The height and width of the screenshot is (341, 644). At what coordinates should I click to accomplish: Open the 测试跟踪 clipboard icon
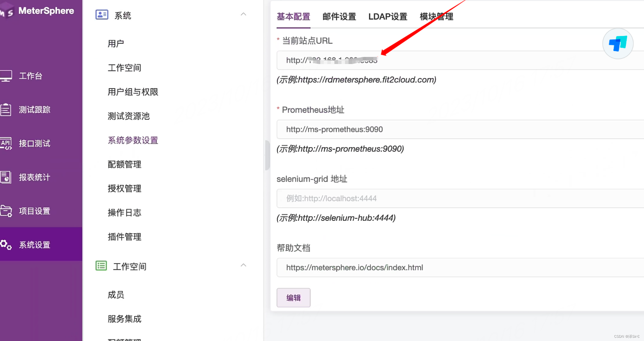click(x=6, y=110)
